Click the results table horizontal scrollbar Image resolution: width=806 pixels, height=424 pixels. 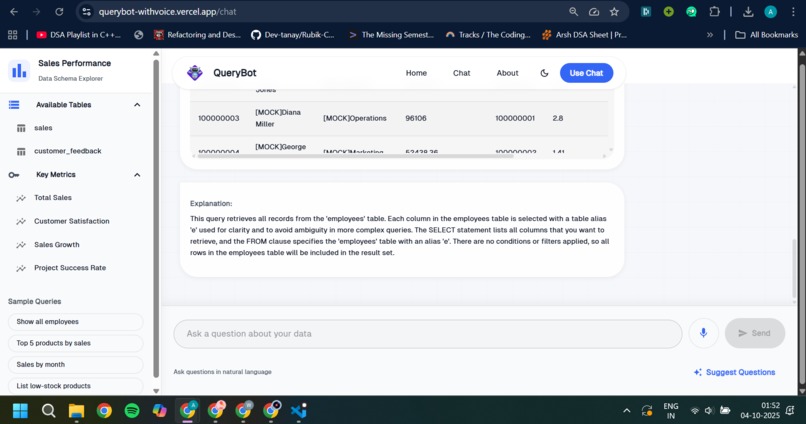[x=355, y=156]
